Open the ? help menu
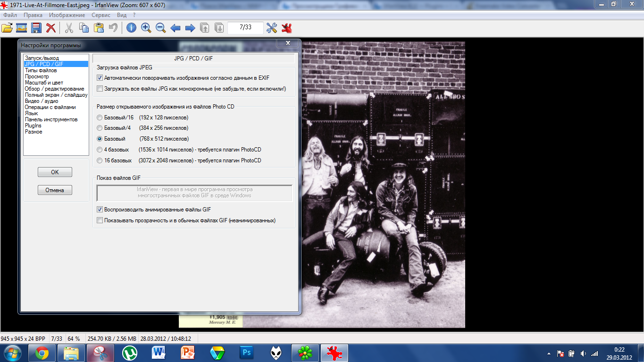Viewport: 644px width, 362px height. (134, 15)
